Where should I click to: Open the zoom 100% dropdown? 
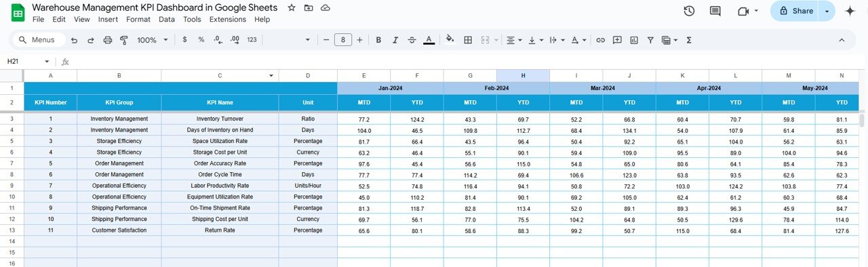click(152, 40)
